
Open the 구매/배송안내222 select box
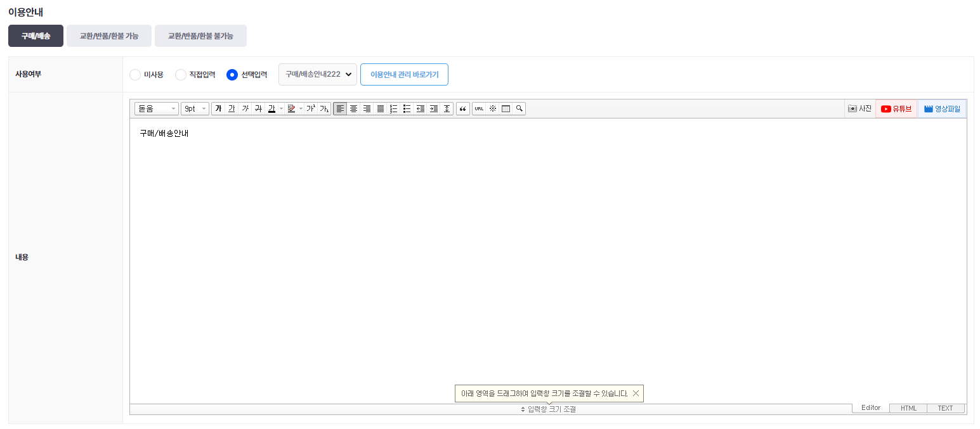pyautogui.click(x=318, y=74)
